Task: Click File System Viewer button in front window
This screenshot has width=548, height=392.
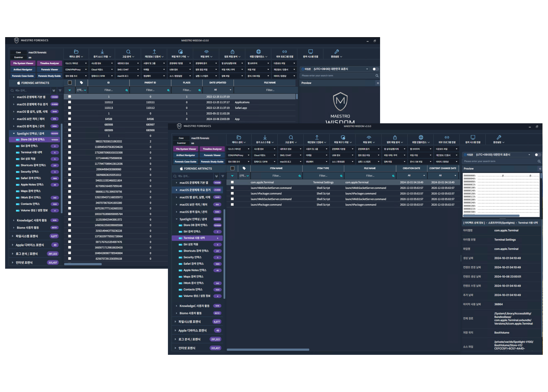Action: point(186,149)
